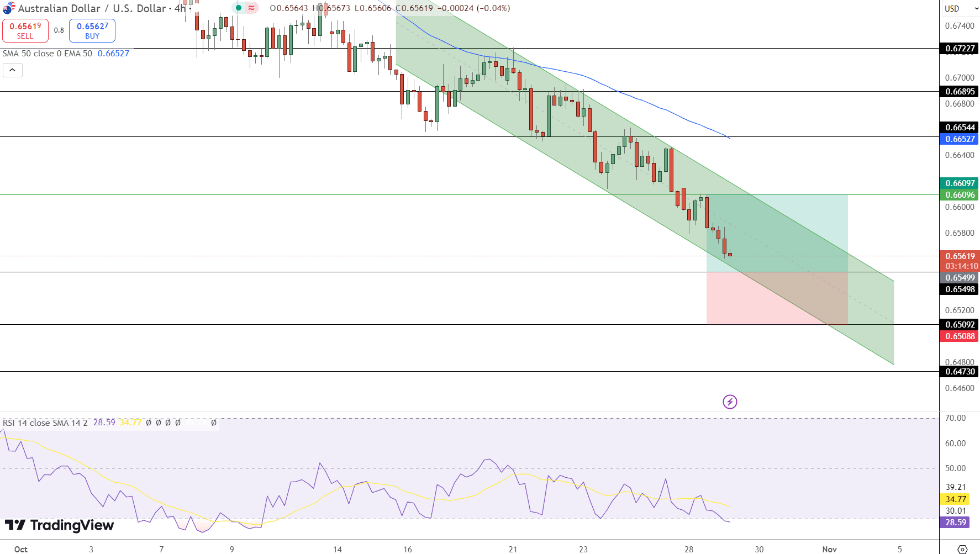Screen dimensions: 980x554
Task: Click the pink stop-loss zone of position tool
Action: click(777, 298)
